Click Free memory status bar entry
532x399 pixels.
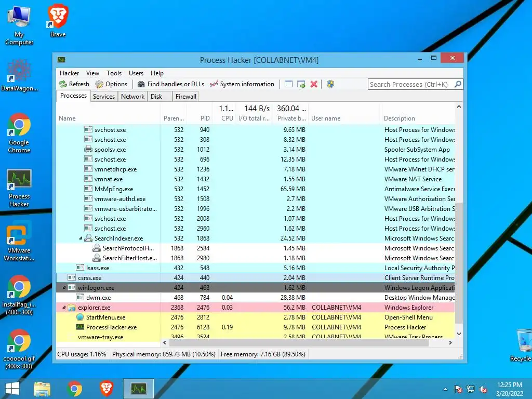(263, 354)
